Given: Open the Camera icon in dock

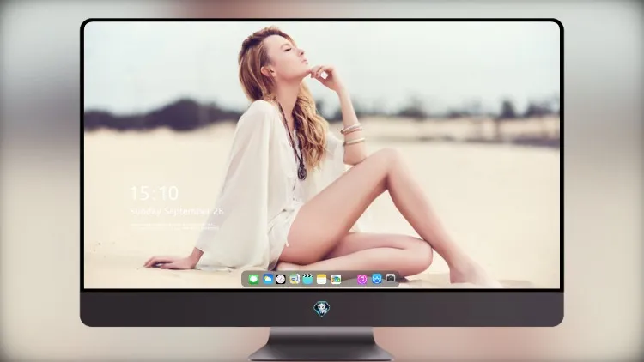Looking at the screenshot, I should click(x=390, y=278).
